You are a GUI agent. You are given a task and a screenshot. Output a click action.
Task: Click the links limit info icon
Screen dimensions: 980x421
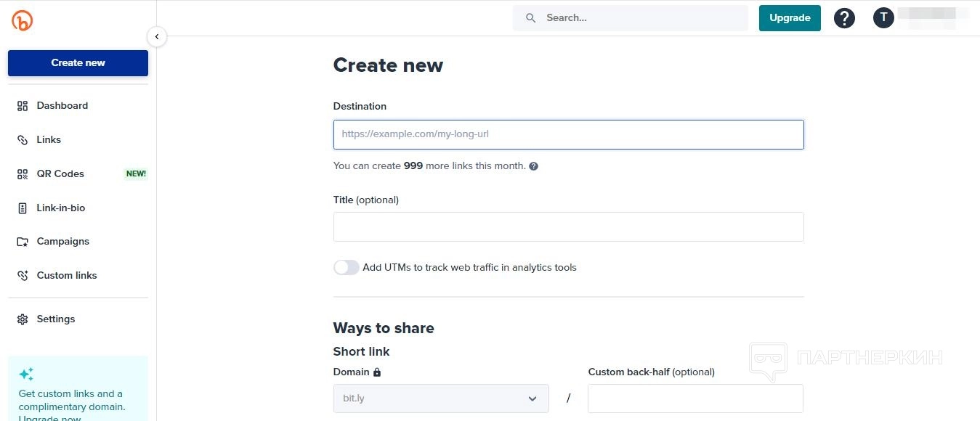coord(534,166)
